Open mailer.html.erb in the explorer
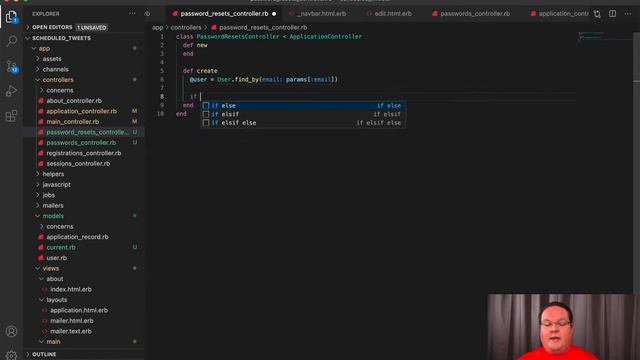Viewport: 640px width, 360px height. (71, 321)
